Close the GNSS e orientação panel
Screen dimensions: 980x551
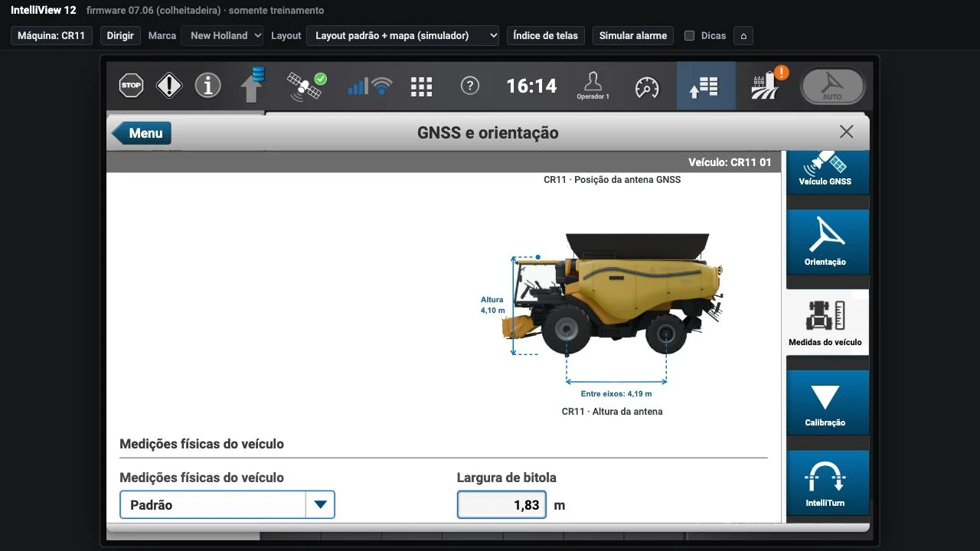click(846, 132)
